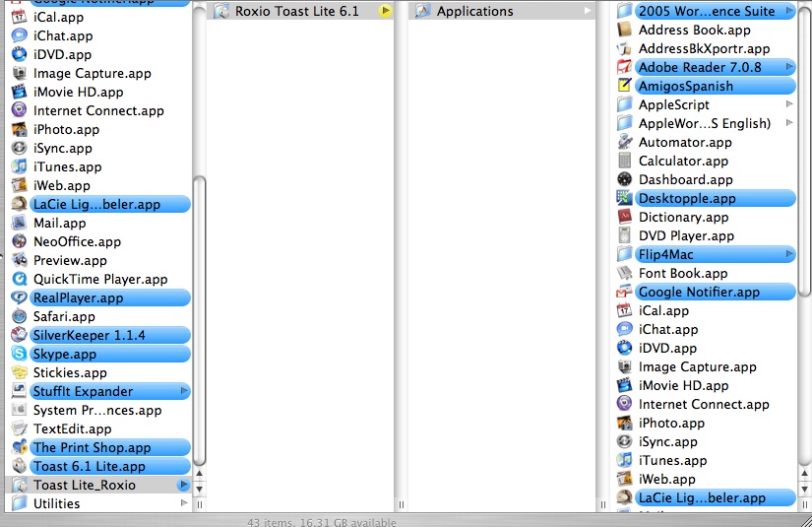Select iCal.app in the leftmost column

click(58, 17)
